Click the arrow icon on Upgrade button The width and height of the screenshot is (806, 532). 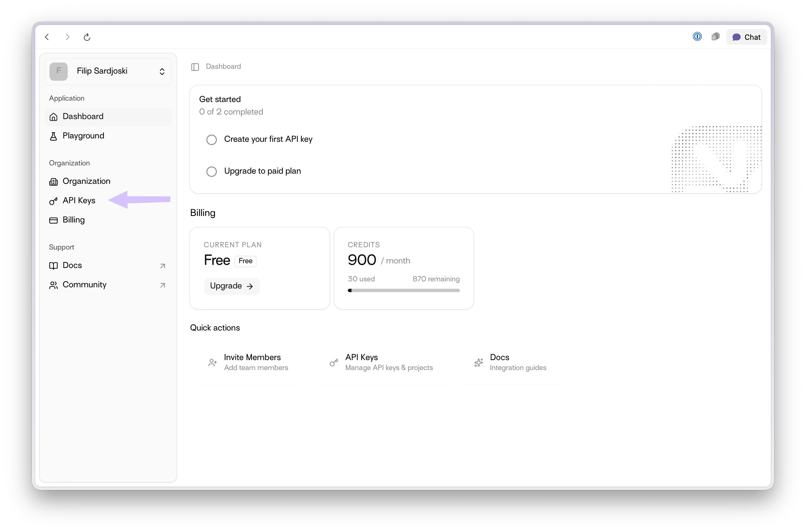click(x=249, y=286)
